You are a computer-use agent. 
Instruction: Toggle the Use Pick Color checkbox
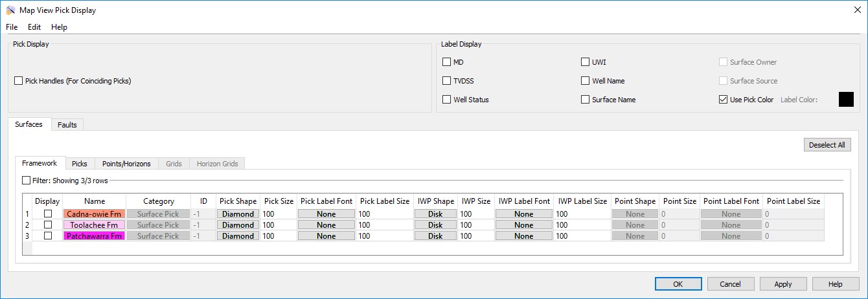click(x=723, y=100)
